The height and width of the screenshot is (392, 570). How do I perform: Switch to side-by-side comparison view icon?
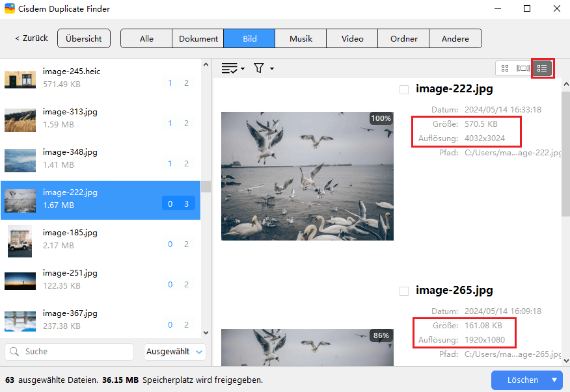pos(523,68)
